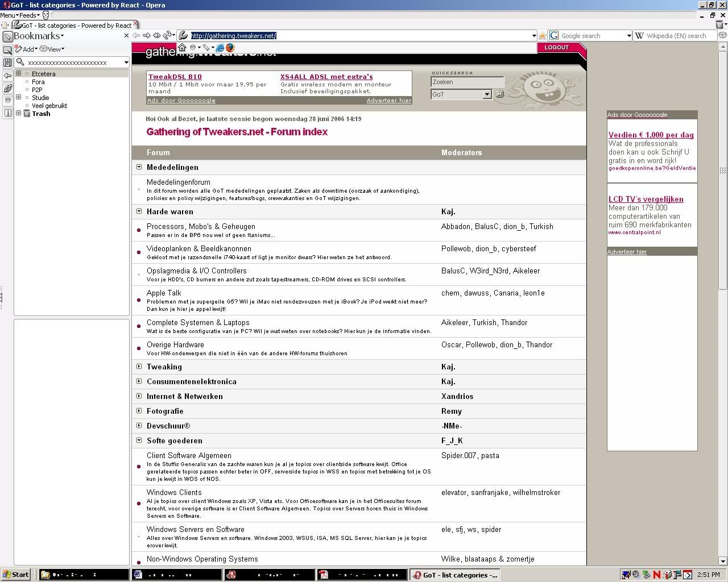This screenshot has width=728, height=582.
Task: Click the bookmark star icon beside address bar
Action: click(543, 36)
